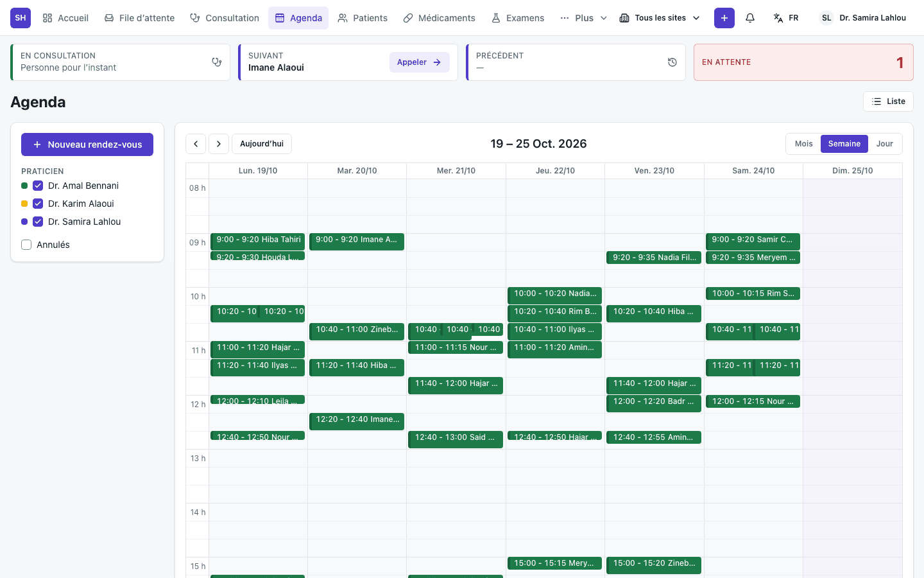
Task: Uncheck Dr. Samira Lahlou checkbox
Action: [x=38, y=222]
